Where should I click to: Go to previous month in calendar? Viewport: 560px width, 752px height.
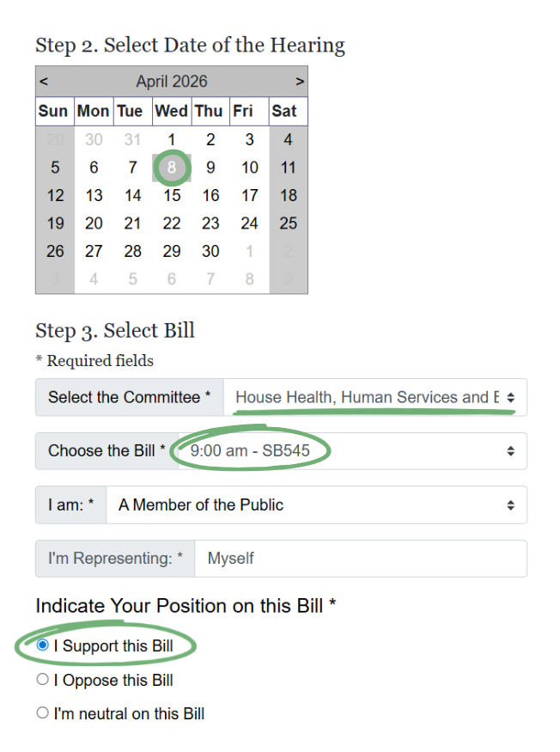[x=44, y=82]
